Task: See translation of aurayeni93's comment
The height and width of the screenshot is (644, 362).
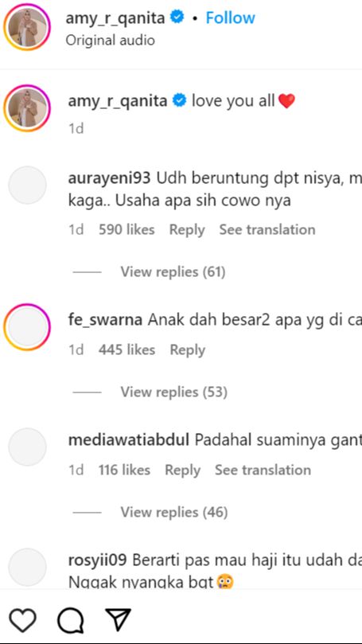Action: coord(267,229)
